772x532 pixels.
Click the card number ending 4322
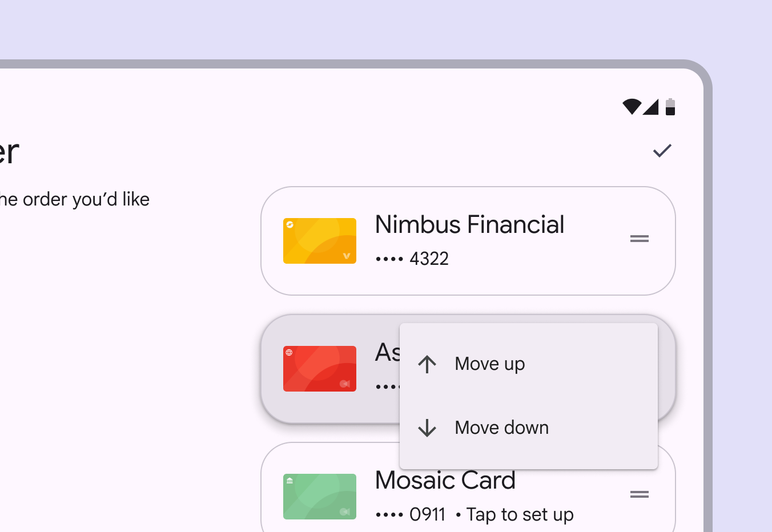412,259
